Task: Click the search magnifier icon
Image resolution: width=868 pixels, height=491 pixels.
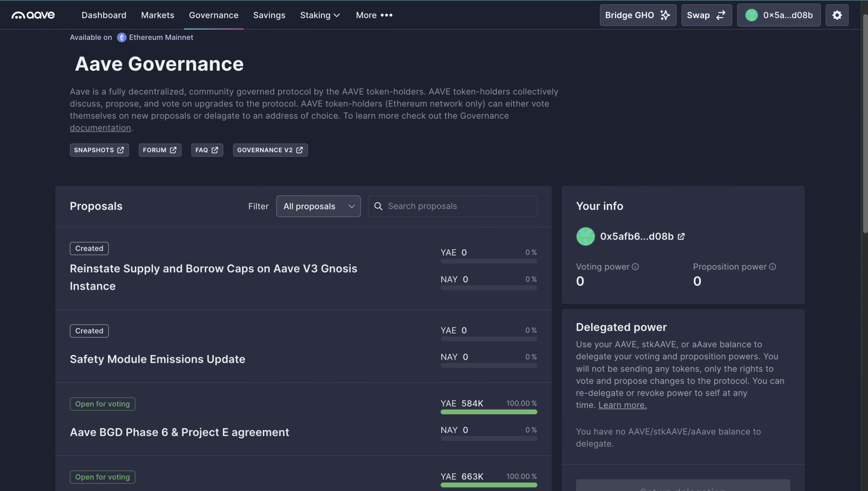Action: (378, 206)
